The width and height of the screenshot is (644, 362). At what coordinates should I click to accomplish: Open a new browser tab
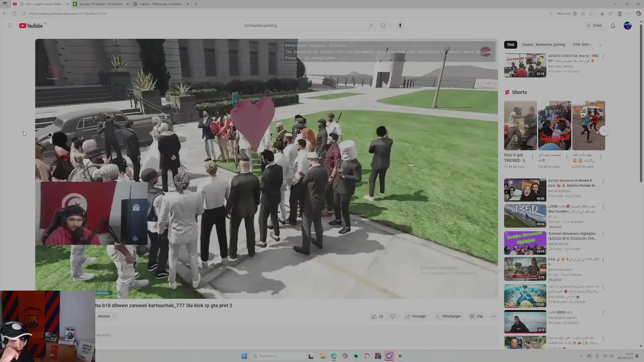pyautogui.click(x=196, y=4)
